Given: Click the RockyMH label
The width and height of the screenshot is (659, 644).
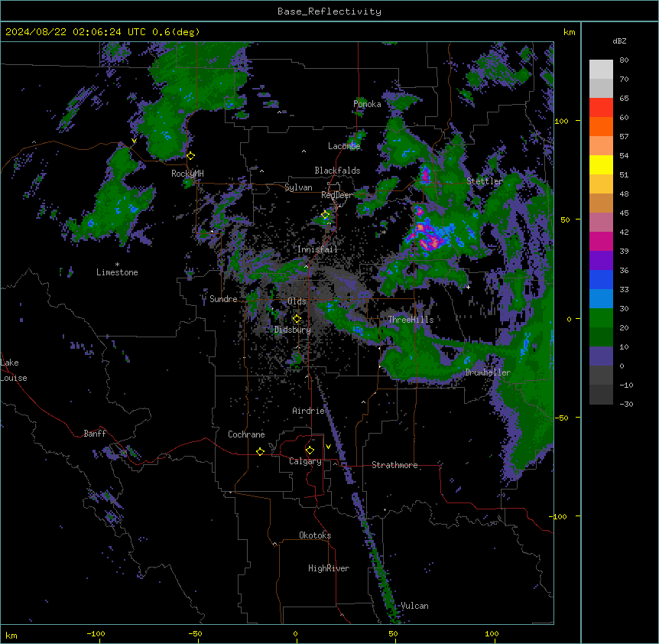Looking at the screenshot, I should (x=187, y=174).
